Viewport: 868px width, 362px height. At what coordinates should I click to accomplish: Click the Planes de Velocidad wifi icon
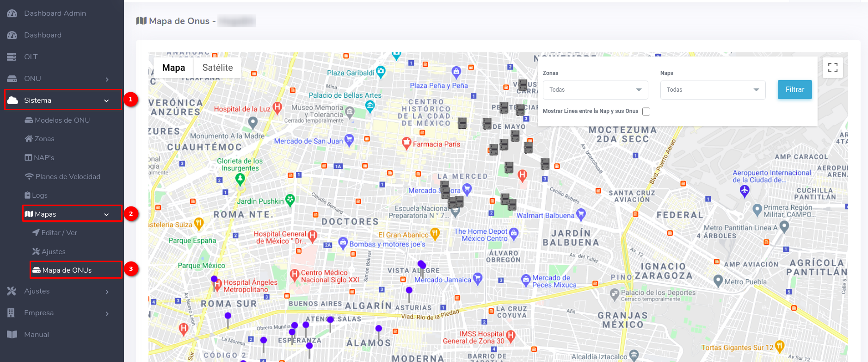(29, 176)
